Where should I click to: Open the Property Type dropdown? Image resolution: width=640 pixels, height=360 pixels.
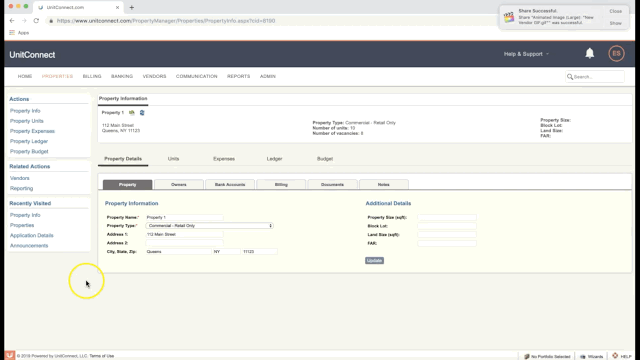click(x=209, y=226)
